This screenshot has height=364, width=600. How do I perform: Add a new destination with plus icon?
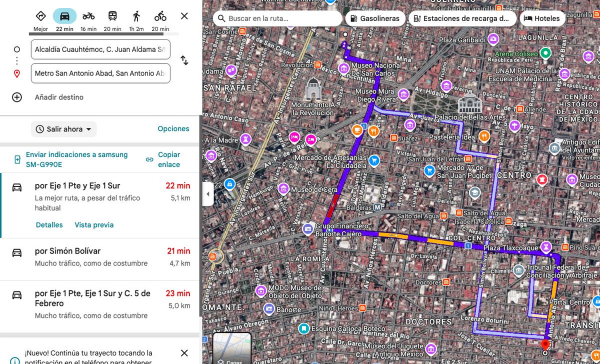point(16,97)
